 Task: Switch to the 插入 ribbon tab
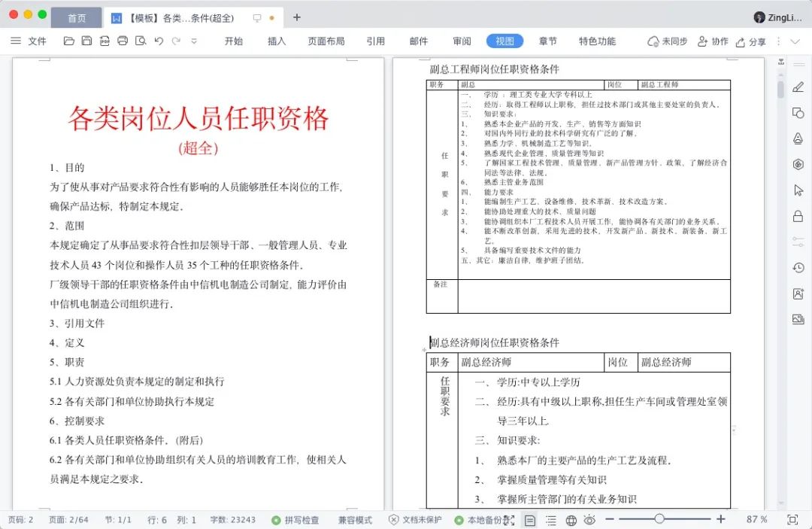click(277, 41)
